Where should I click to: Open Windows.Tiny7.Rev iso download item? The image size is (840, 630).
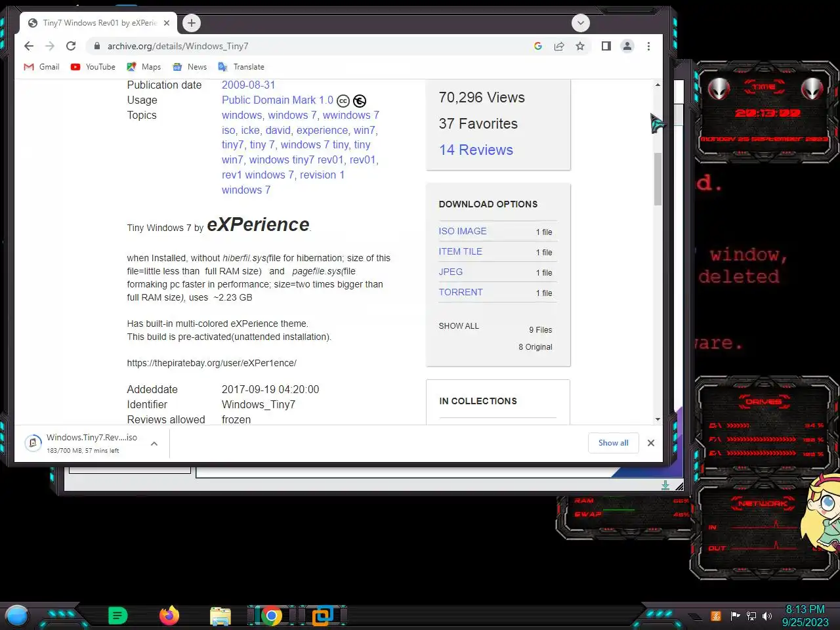click(83, 444)
